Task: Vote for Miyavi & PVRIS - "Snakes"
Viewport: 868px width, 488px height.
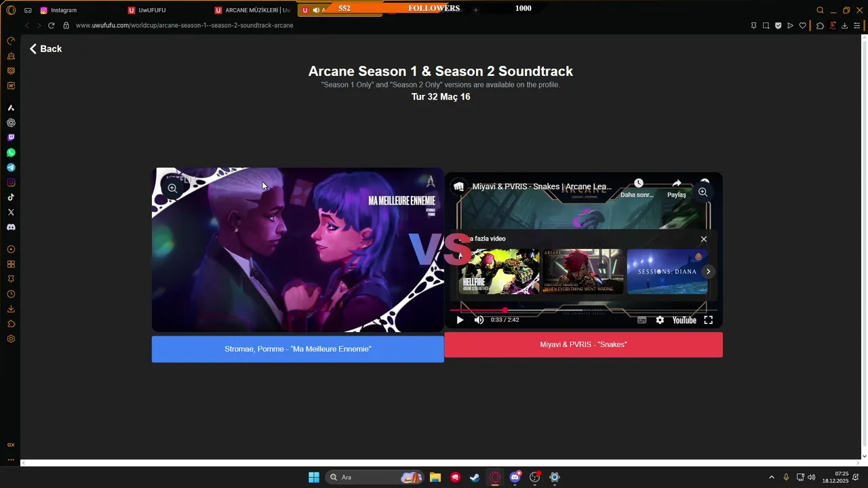Action: point(583,345)
